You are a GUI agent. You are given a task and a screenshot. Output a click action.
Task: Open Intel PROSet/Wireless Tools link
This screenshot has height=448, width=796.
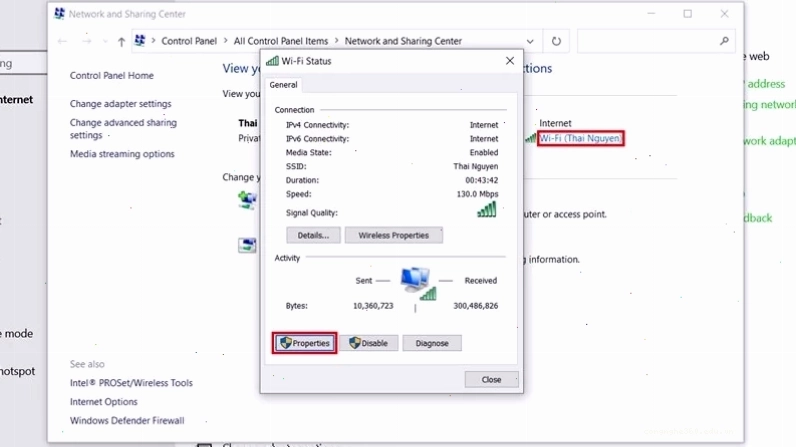(x=131, y=383)
